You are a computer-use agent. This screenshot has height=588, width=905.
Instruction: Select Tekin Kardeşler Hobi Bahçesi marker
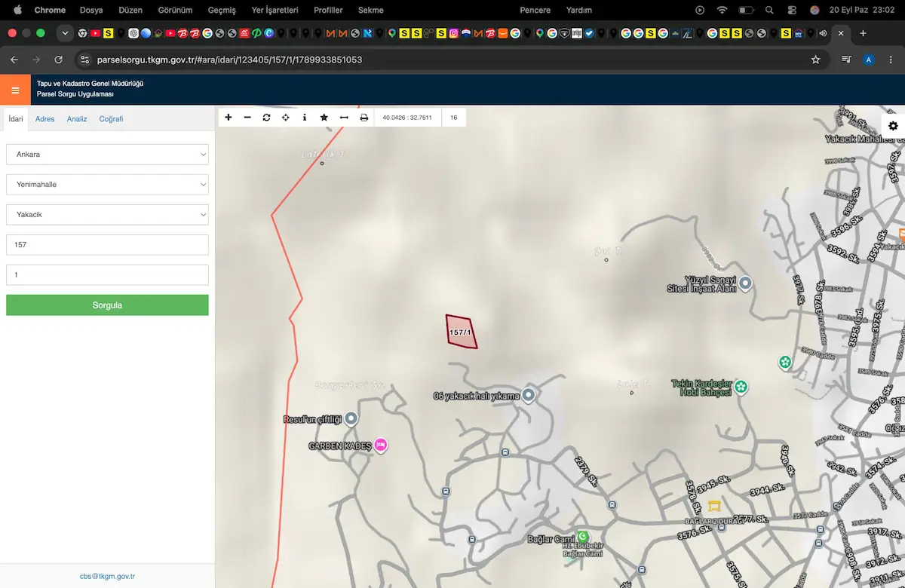click(741, 387)
